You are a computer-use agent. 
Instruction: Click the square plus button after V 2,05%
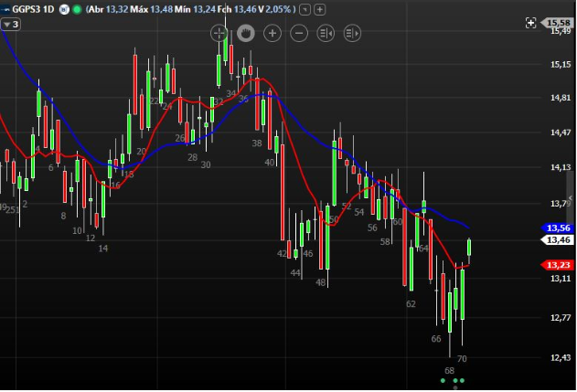tap(320, 9)
